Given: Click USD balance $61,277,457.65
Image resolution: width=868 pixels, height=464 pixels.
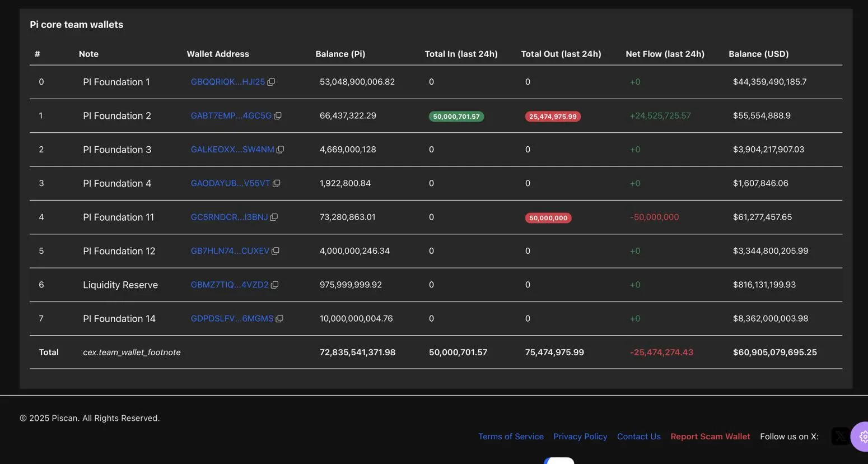Looking at the screenshot, I should coord(762,217).
